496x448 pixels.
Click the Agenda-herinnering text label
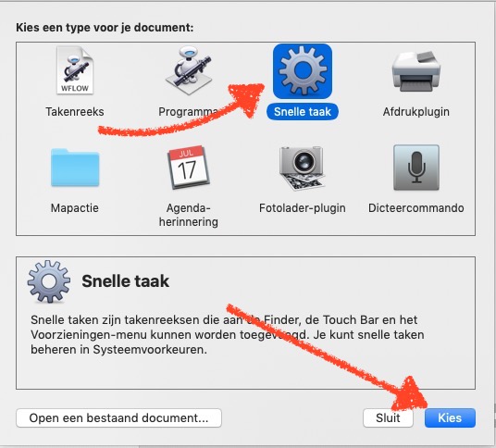(x=189, y=215)
